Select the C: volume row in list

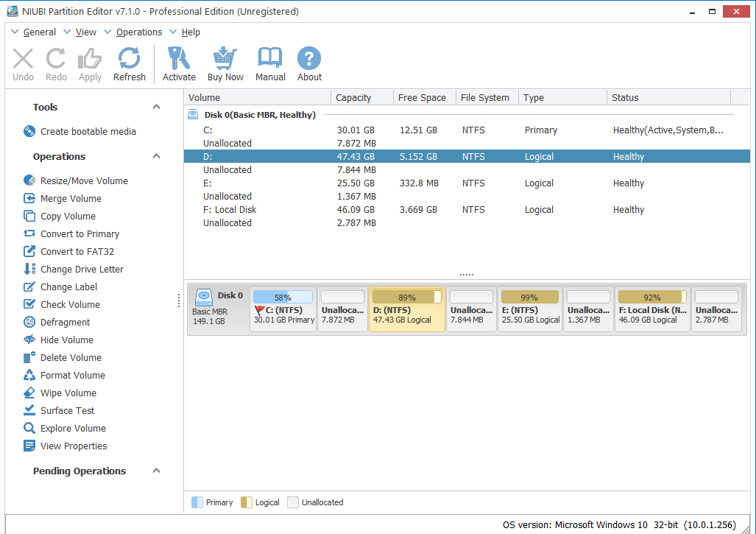pos(467,130)
